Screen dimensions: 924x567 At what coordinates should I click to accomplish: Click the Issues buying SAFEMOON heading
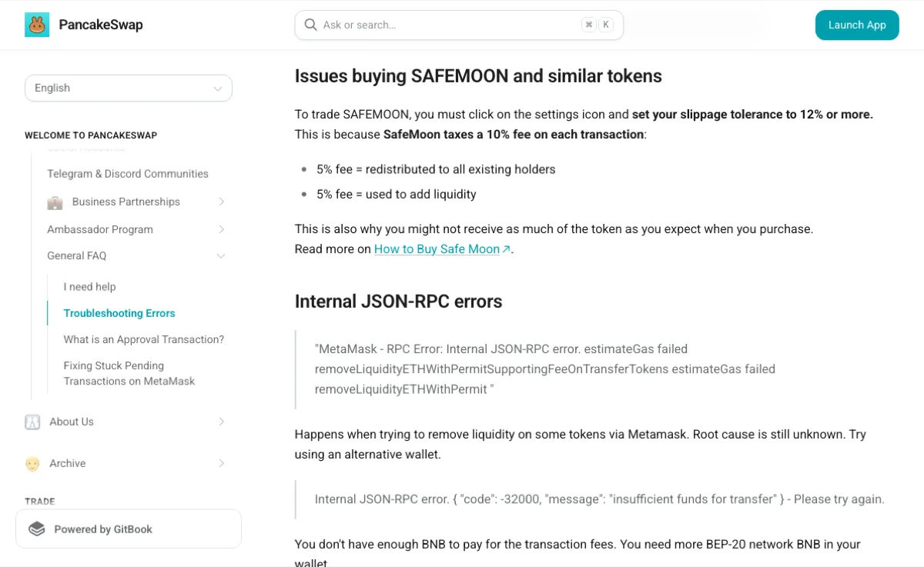coord(478,76)
